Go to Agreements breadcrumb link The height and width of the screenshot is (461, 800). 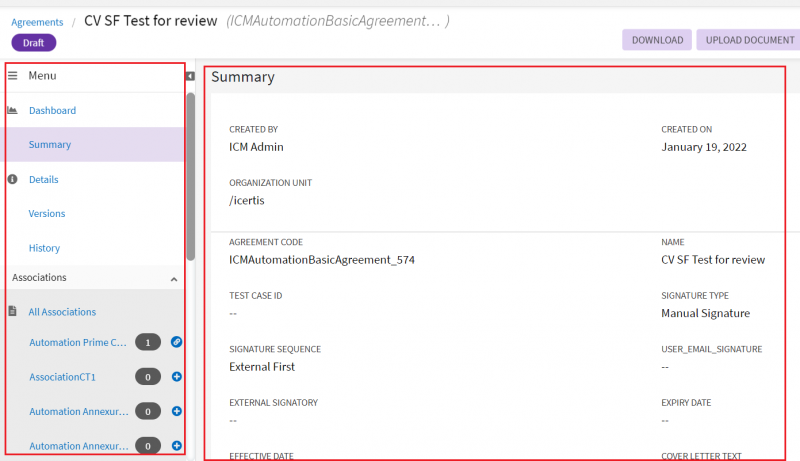(37, 22)
